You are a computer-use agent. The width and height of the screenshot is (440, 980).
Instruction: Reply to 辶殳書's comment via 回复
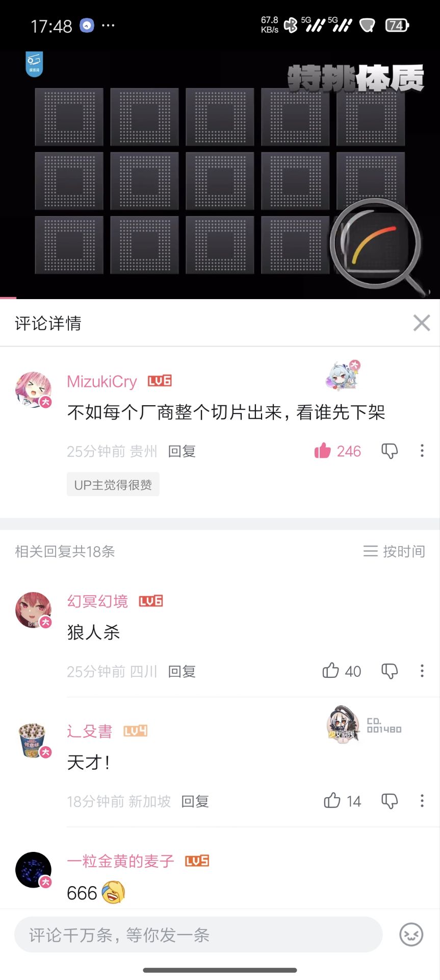[x=195, y=801]
